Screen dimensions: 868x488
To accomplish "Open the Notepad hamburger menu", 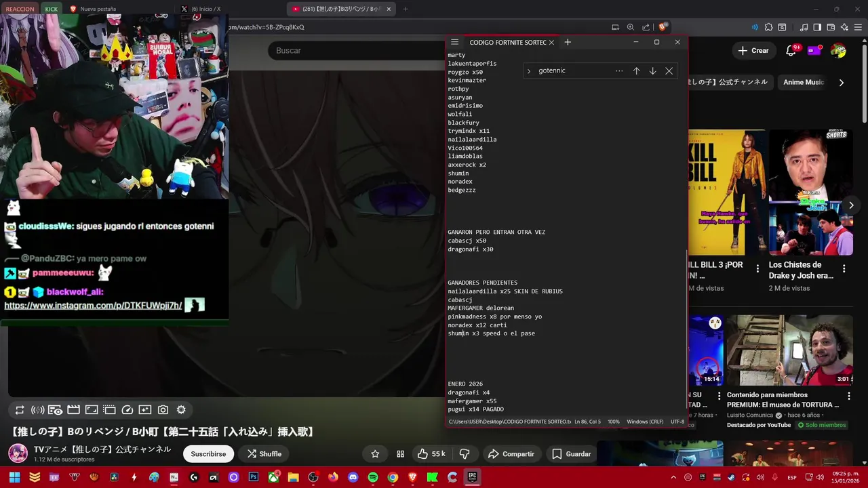I will [454, 42].
